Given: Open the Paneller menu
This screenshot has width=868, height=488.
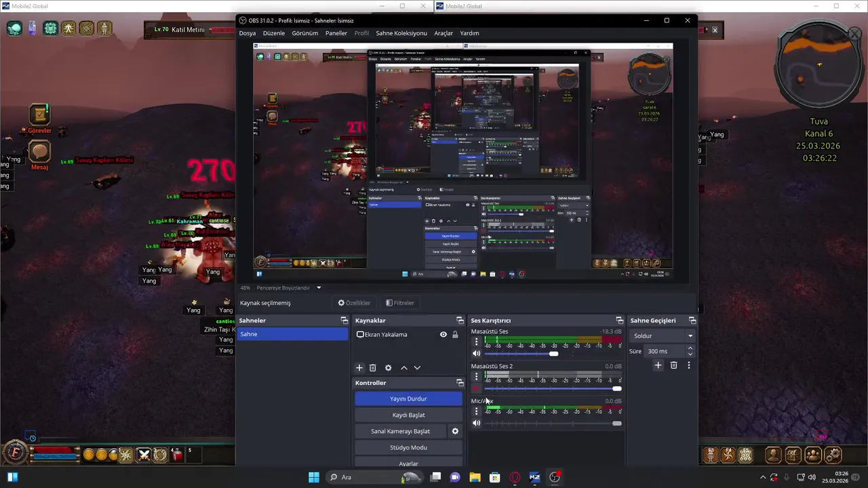Looking at the screenshot, I should tap(336, 33).
